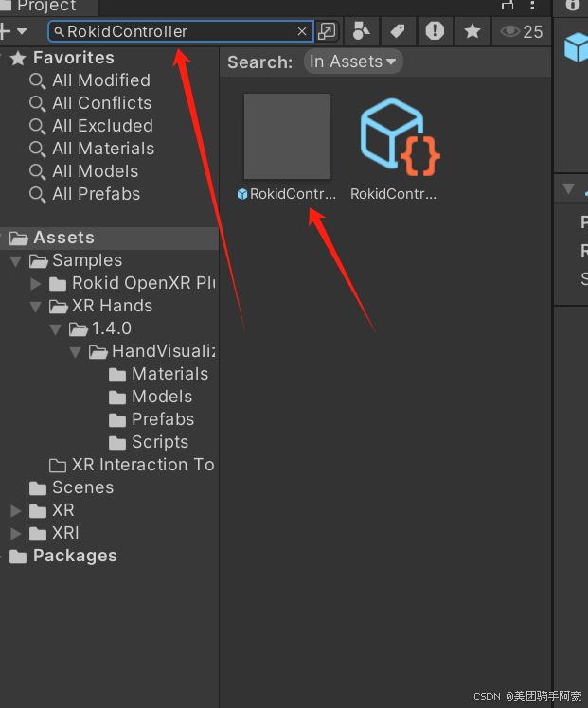The height and width of the screenshot is (708, 588).
Task: Select the Favorites header
Action: click(x=74, y=58)
